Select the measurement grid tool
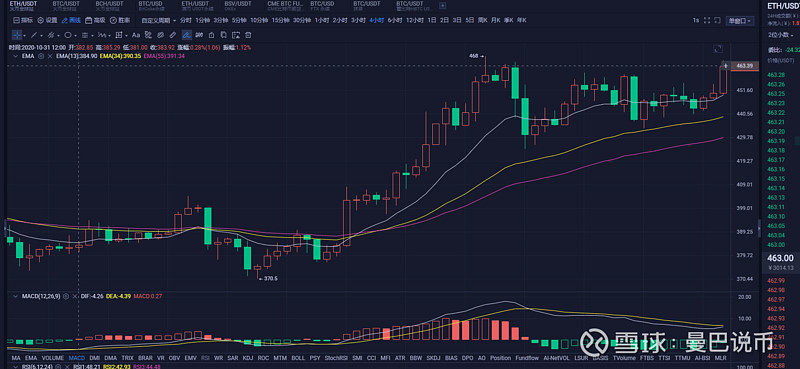 [119, 35]
